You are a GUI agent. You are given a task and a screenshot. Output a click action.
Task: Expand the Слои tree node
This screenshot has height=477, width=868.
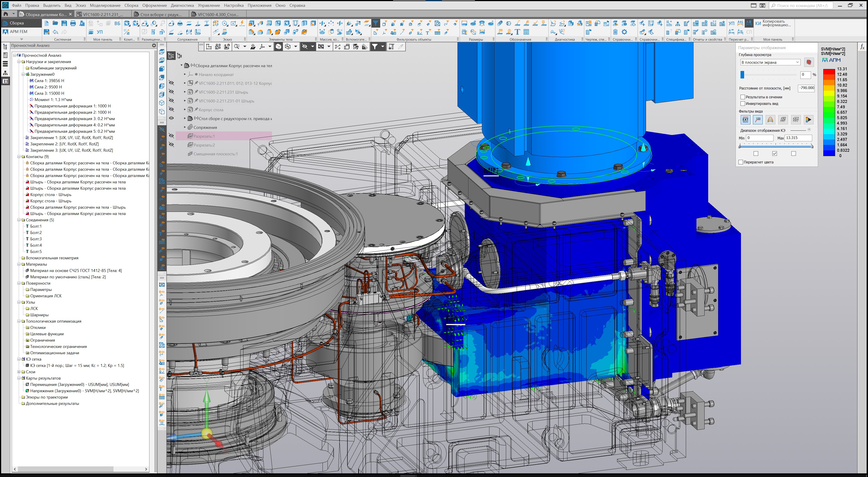tap(19, 372)
